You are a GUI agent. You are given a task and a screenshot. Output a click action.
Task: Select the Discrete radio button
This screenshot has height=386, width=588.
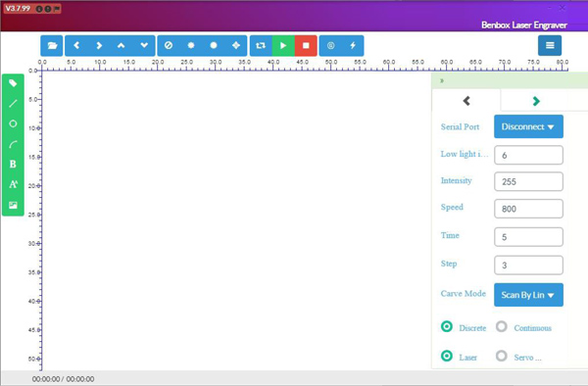447,327
